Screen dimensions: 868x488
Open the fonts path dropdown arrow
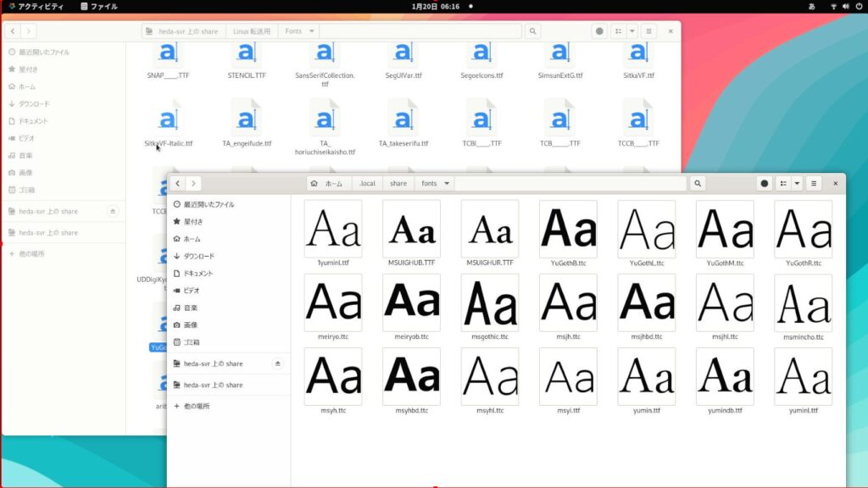coord(447,184)
